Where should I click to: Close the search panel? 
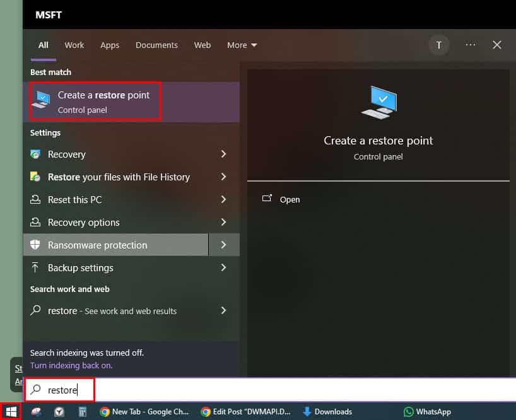coord(497,45)
